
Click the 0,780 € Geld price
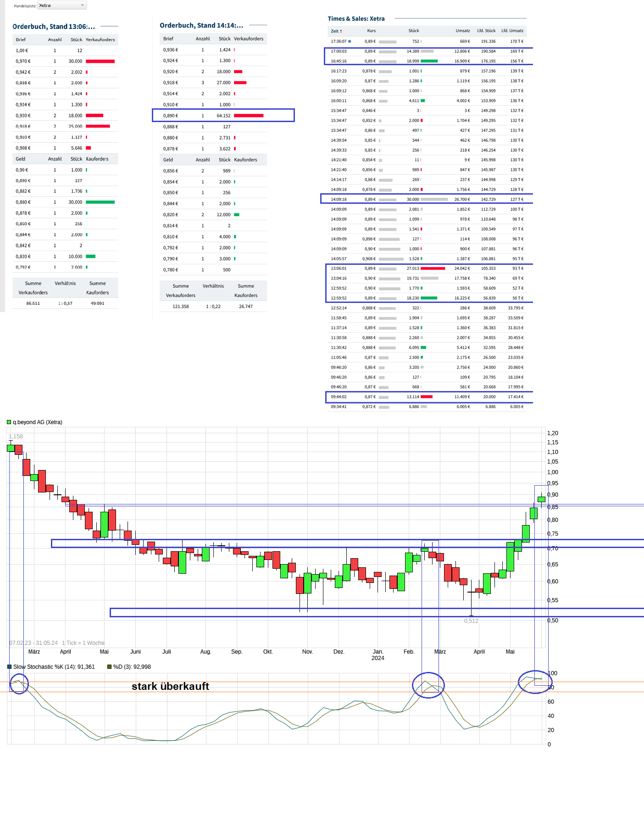171,270
